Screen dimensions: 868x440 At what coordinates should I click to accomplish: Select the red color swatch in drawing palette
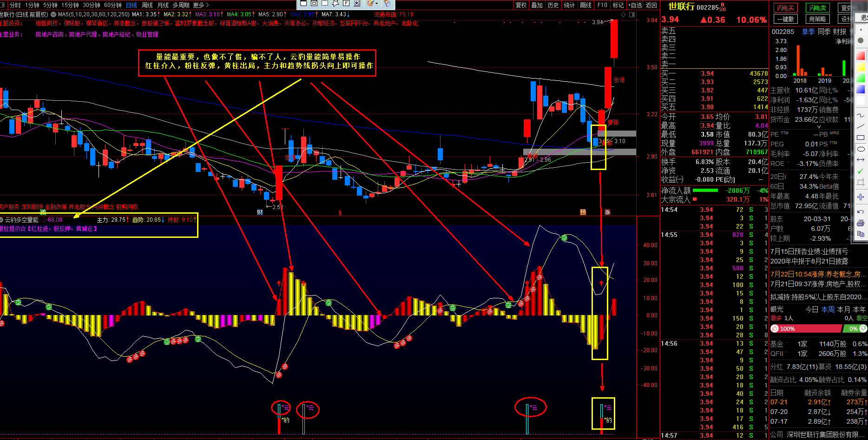coord(861,56)
